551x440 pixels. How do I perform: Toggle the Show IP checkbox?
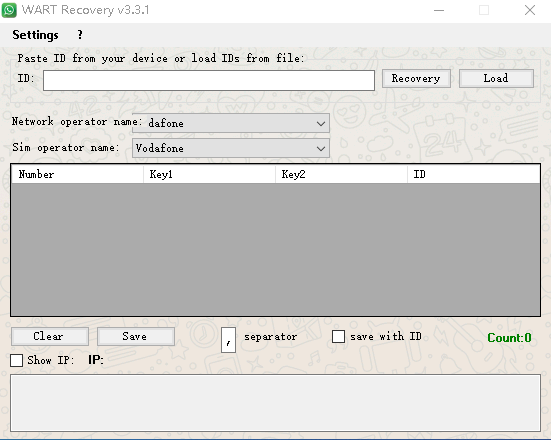(x=17, y=360)
